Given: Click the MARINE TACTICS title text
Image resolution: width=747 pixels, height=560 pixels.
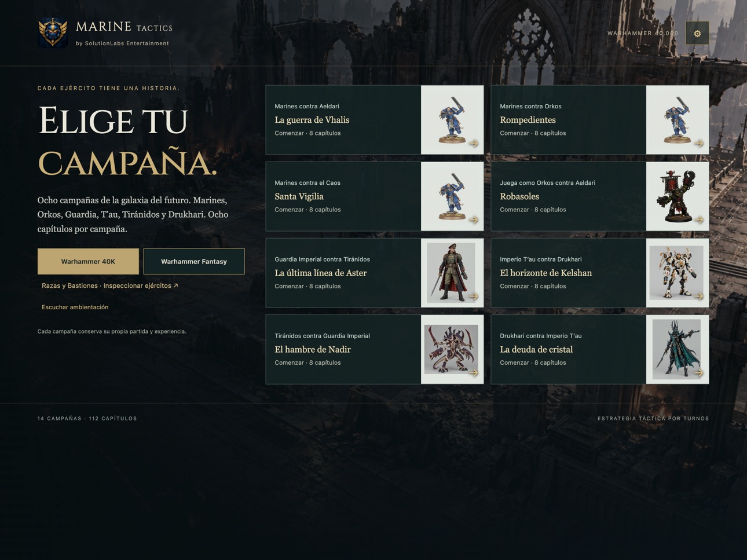Looking at the screenshot, I should pyautogui.click(x=124, y=27).
